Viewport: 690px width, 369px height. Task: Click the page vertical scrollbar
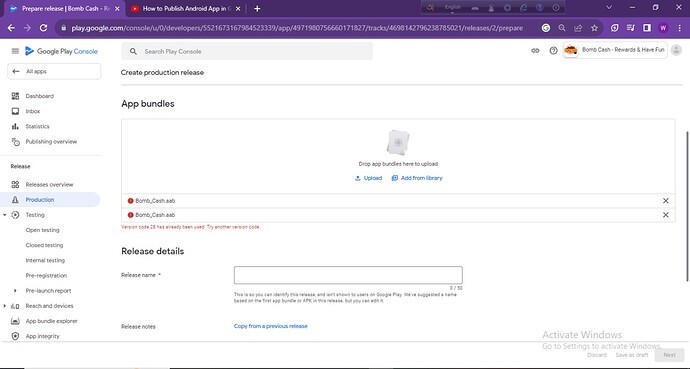(x=687, y=206)
